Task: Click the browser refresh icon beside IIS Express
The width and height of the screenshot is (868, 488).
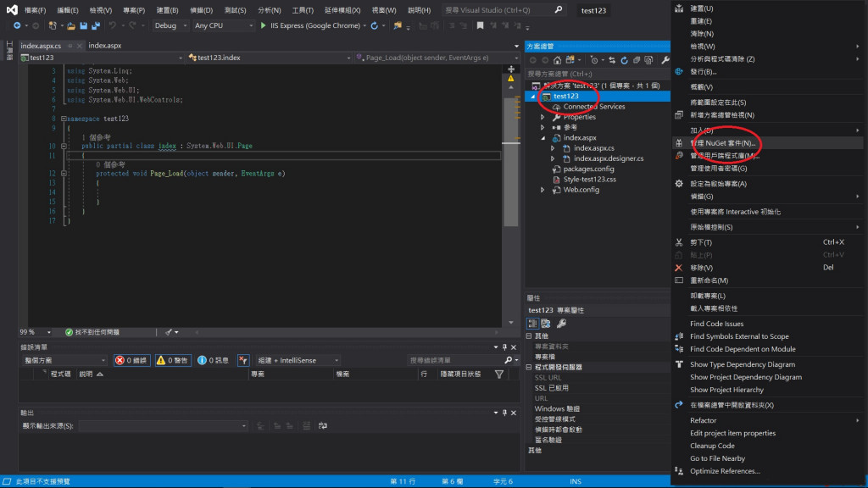Action: click(374, 25)
